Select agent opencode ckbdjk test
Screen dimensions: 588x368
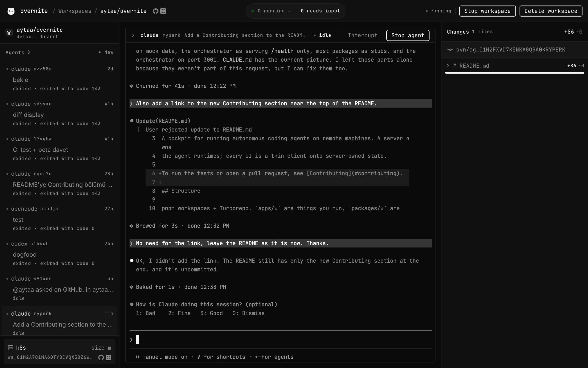point(59,218)
